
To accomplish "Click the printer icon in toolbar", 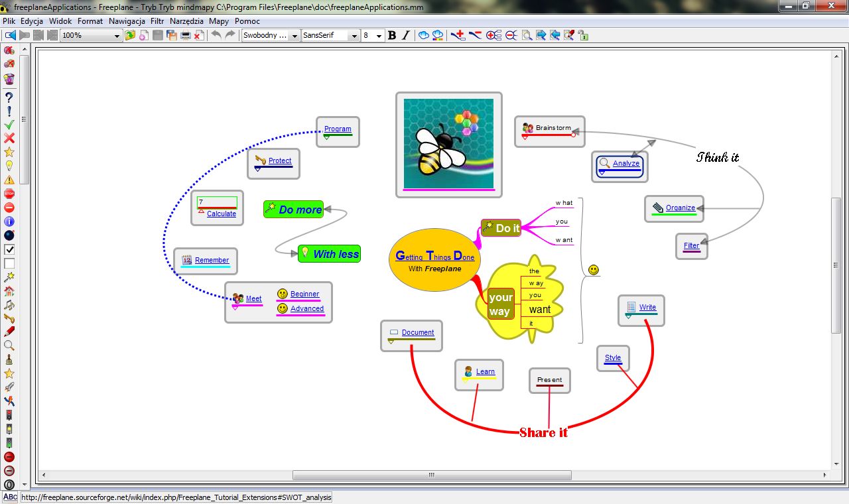I will tap(185, 35).
